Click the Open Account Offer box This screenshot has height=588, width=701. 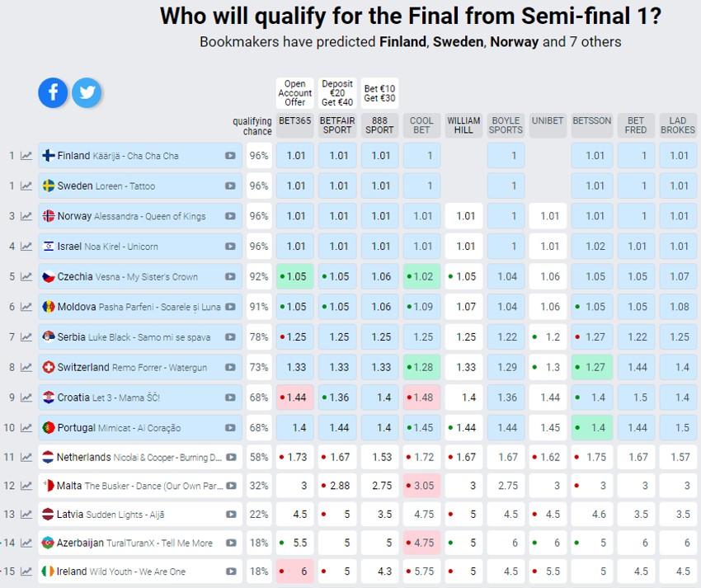pyautogui.click(x=295, y=93)
